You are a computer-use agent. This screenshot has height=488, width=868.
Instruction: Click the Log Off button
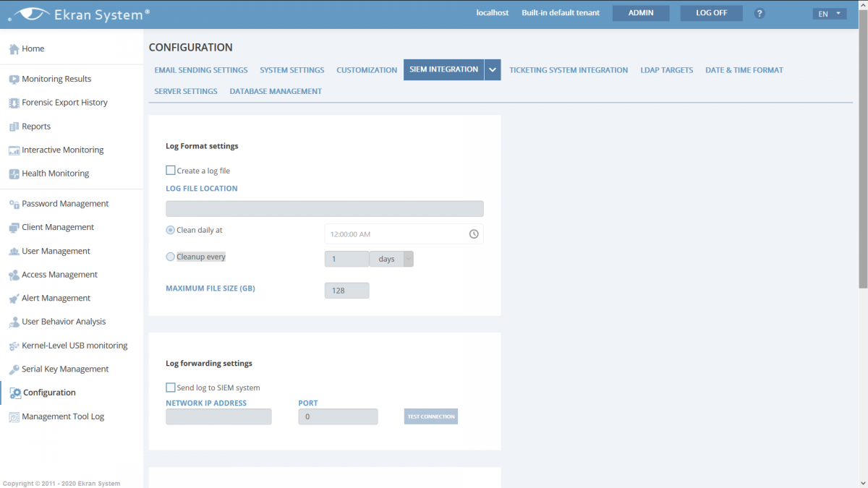click(711, 13)
